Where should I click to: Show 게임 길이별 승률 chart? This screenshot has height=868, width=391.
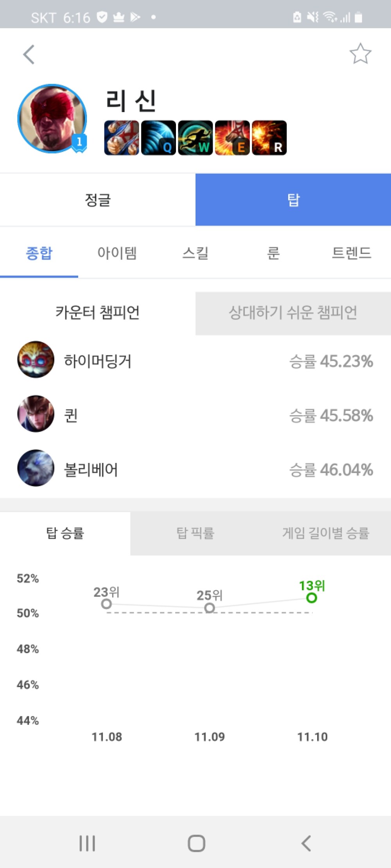point(326,533)
